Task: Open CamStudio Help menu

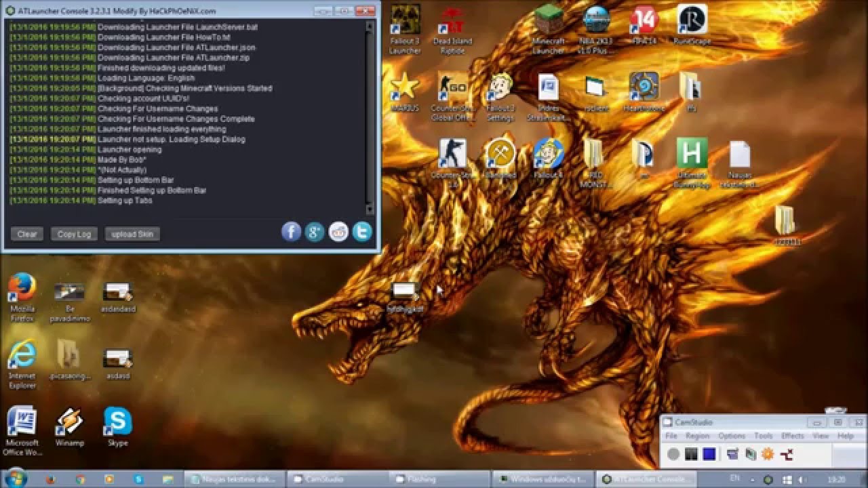Action: pyautogui.click(x=846, y=436)
